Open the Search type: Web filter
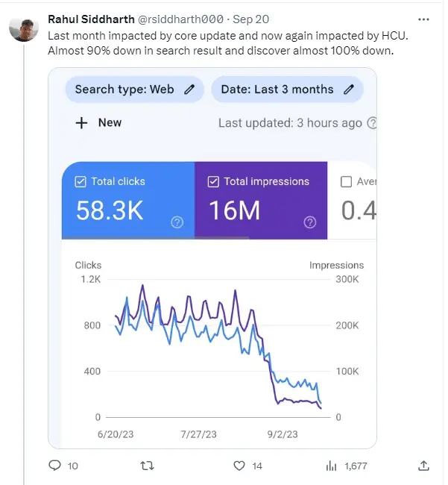The height and width of the screenshot is (485, 448). coord(134,90)
